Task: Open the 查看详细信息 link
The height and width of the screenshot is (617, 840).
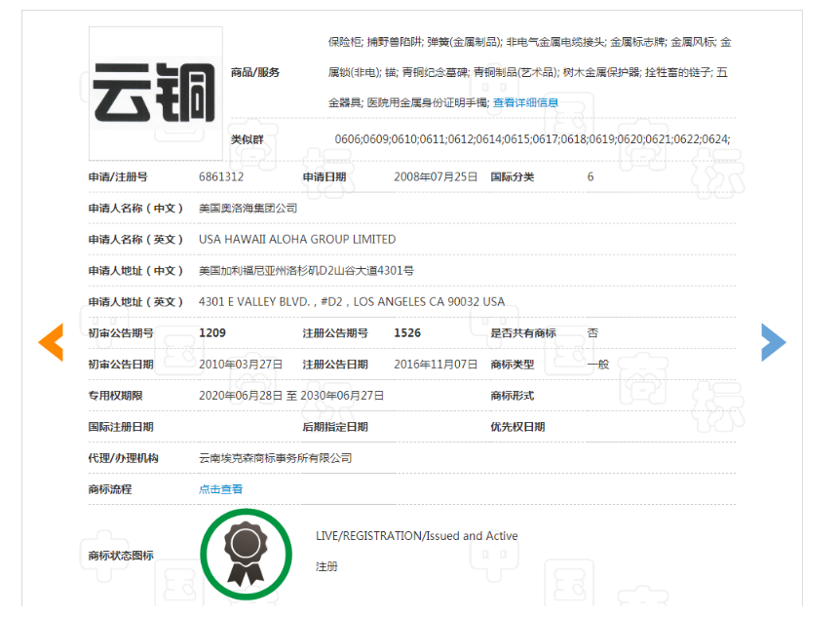Action: tap(525, 102)
